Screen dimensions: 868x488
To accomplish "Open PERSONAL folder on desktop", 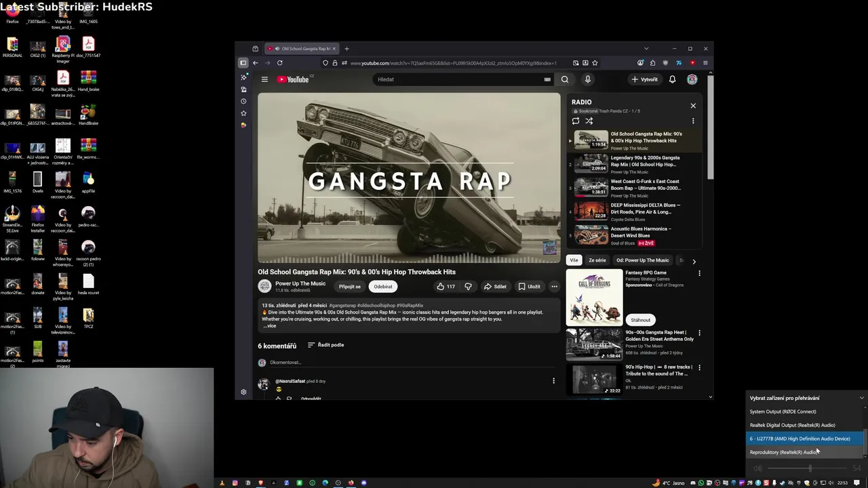I will 12,47.
